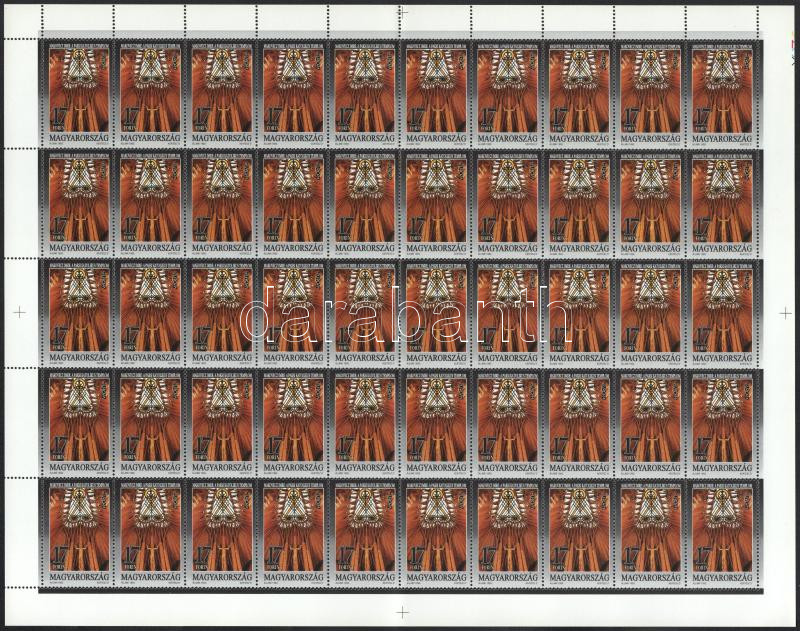
Task: Select the fifth stamp in the first row
Action: point(363,92)
